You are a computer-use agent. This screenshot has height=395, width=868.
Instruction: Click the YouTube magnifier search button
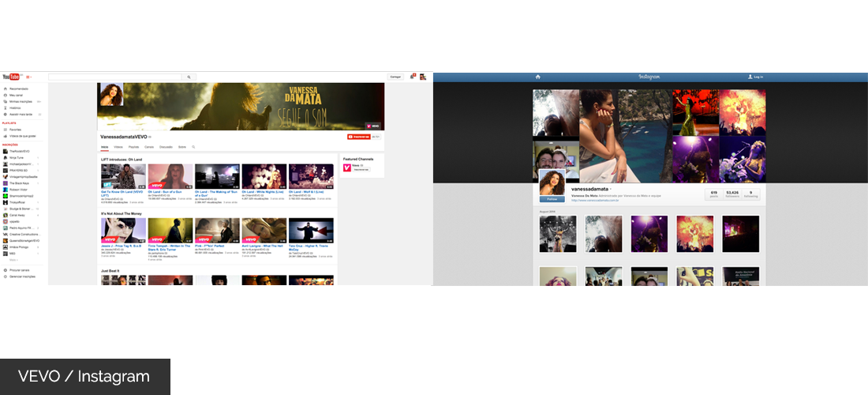point(189,77)
